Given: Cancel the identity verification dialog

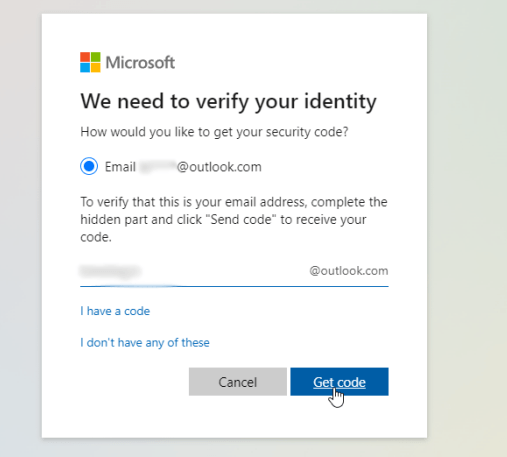Looking at the screenshot, I should click(x=238, y=382).
